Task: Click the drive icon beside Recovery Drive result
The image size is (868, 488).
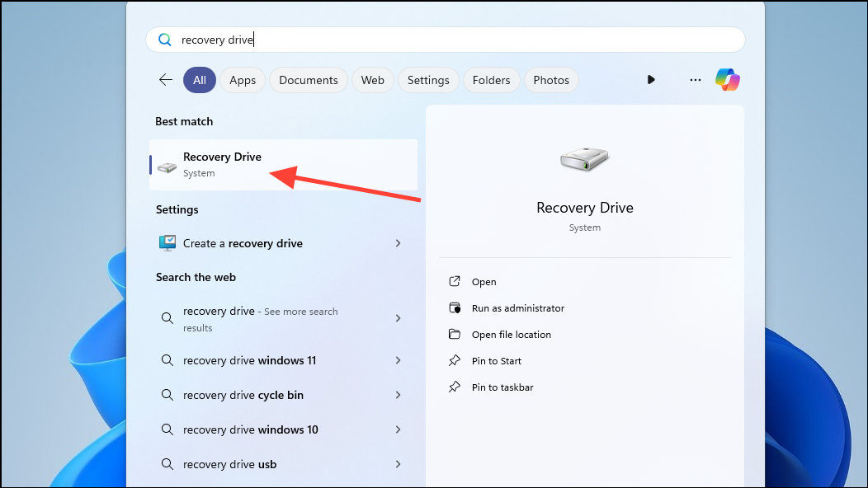Action: (167, 167)
